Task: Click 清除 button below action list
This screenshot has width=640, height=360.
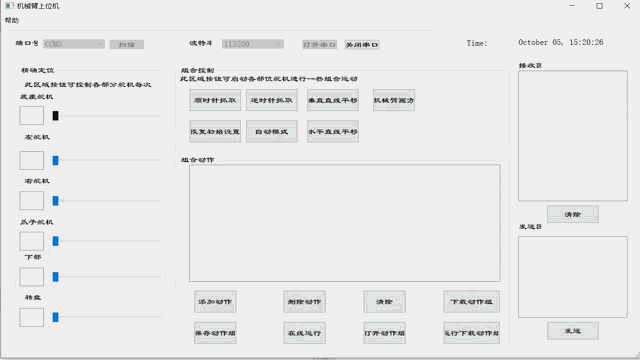Action: click(x=384, y=302)
